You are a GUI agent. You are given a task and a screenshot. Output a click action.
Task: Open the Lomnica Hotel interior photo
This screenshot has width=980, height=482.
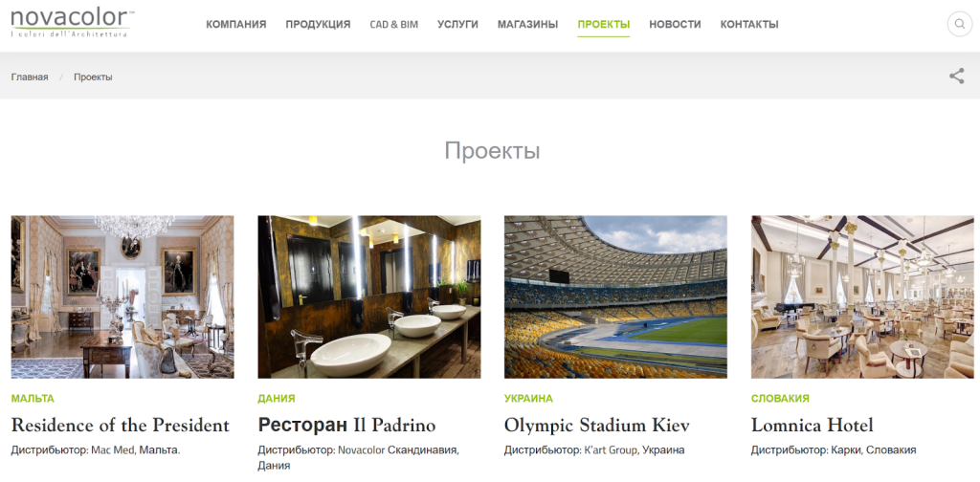[862, 296]
